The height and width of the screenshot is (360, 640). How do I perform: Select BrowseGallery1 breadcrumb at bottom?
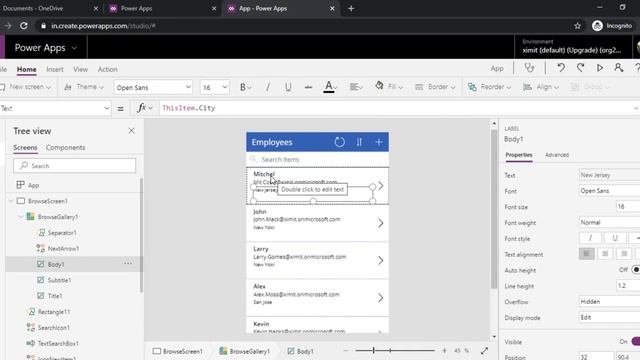pyautogui.click(x=244, y=351)
